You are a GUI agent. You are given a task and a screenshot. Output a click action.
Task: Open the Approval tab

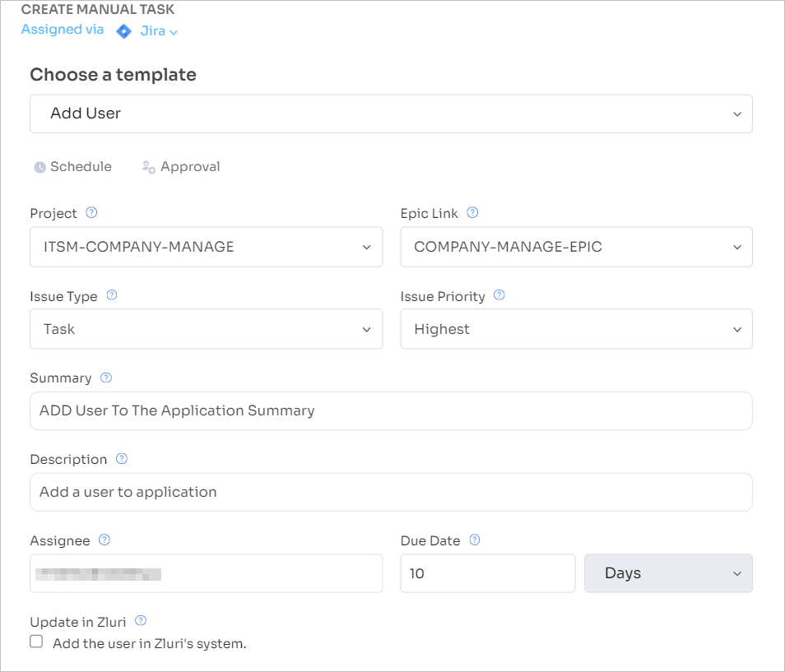pyautogui.click(x=181, y=167)
